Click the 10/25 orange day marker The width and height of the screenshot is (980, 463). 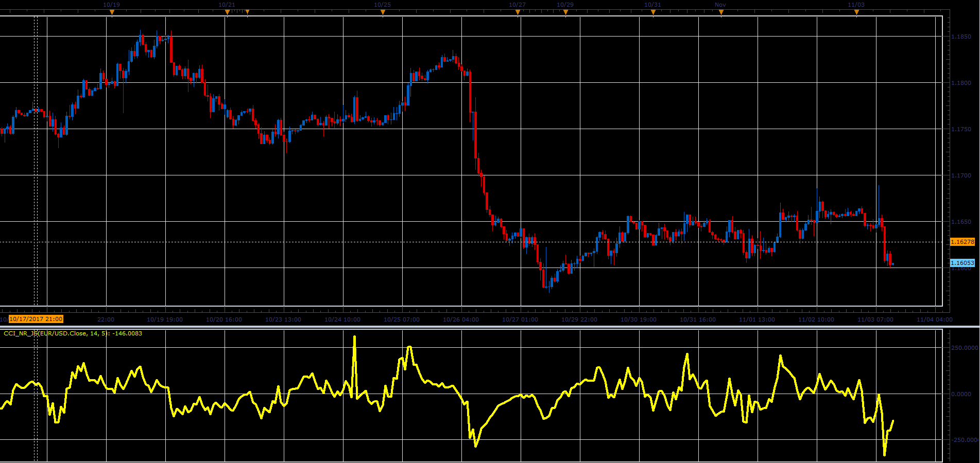[383, 13]
